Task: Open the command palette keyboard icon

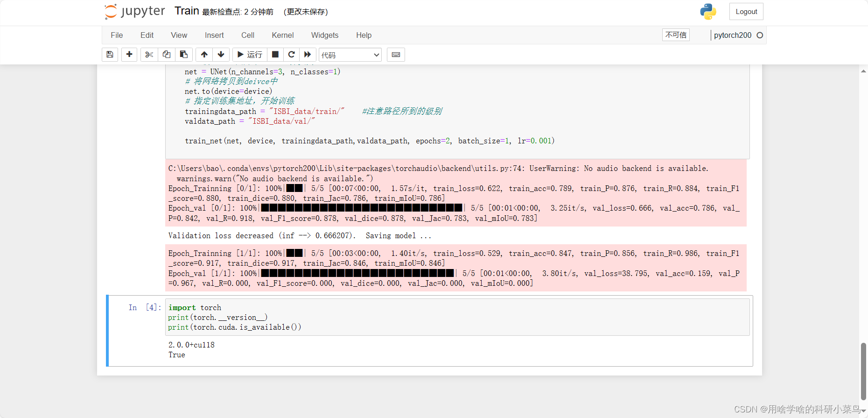Action: click(x=396, y=55)
